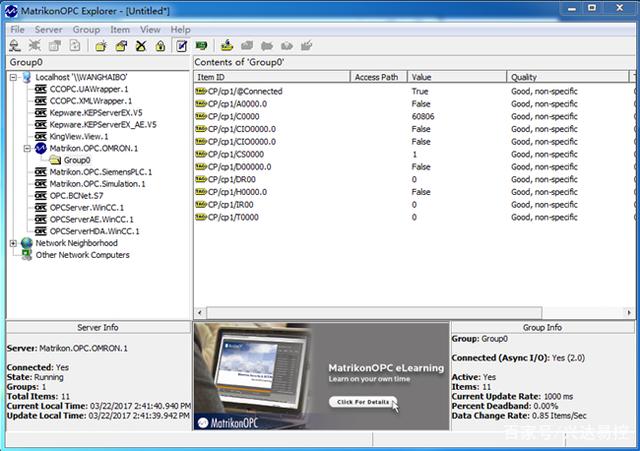Viewport: 640px width, 451px height.
Task: Select the CP/cp1/IR00 item
Action: [231, 204]
